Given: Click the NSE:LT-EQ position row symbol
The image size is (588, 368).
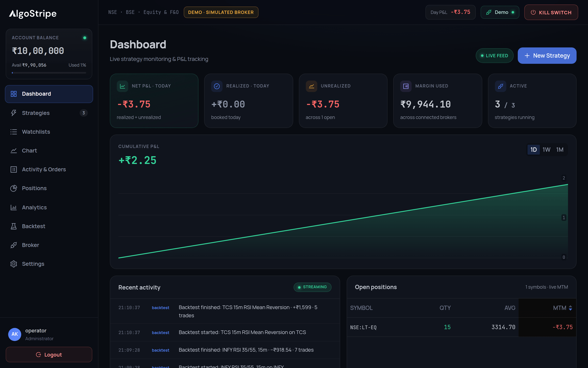Looking at the screenshot, I should (363, 327).
